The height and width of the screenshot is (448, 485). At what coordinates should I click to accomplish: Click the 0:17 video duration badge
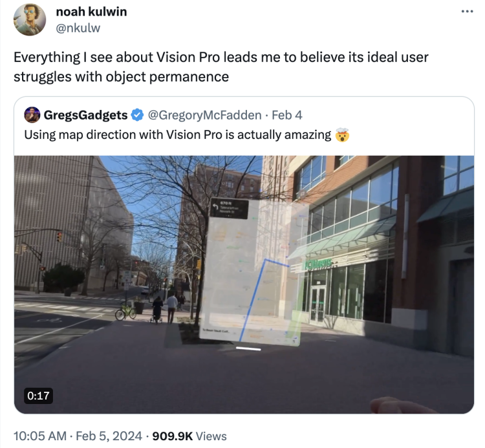[38, 396]
